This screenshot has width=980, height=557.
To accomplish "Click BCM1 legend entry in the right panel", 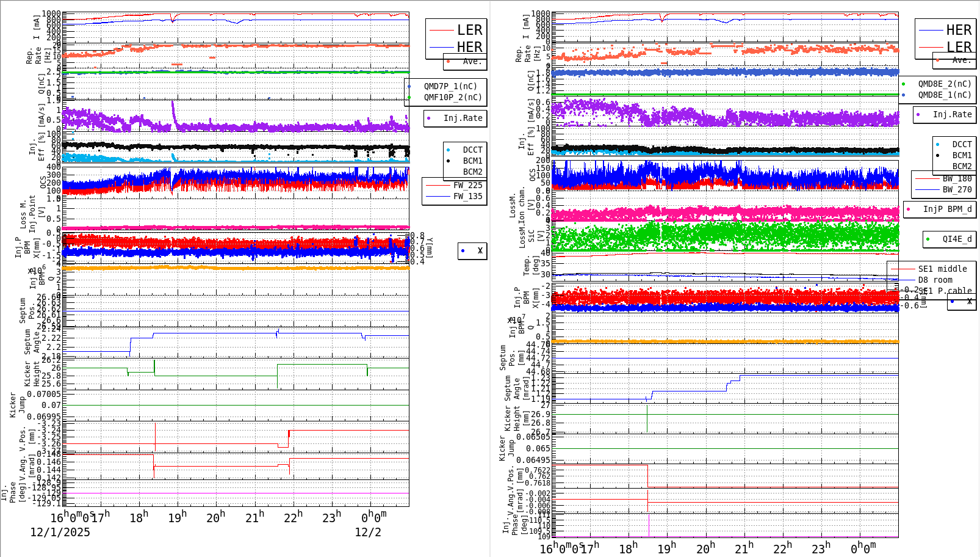I will pos(962,155).
